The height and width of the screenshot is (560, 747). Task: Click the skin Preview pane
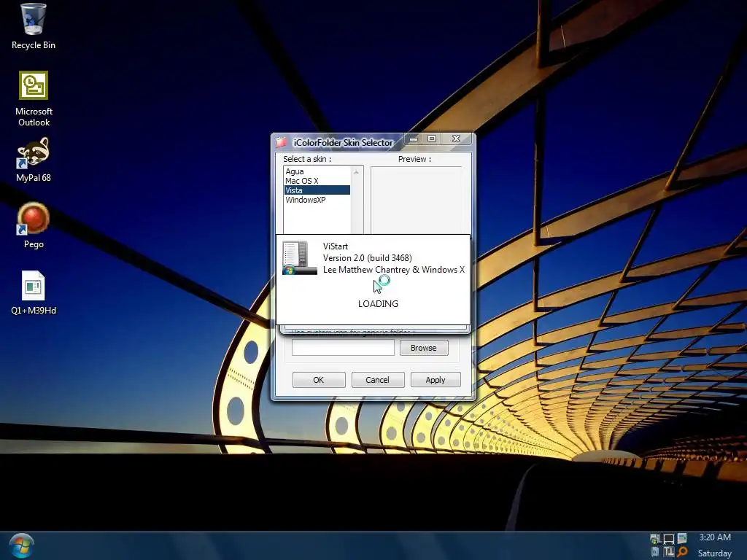pyautogui.click(x=416, y=200)
